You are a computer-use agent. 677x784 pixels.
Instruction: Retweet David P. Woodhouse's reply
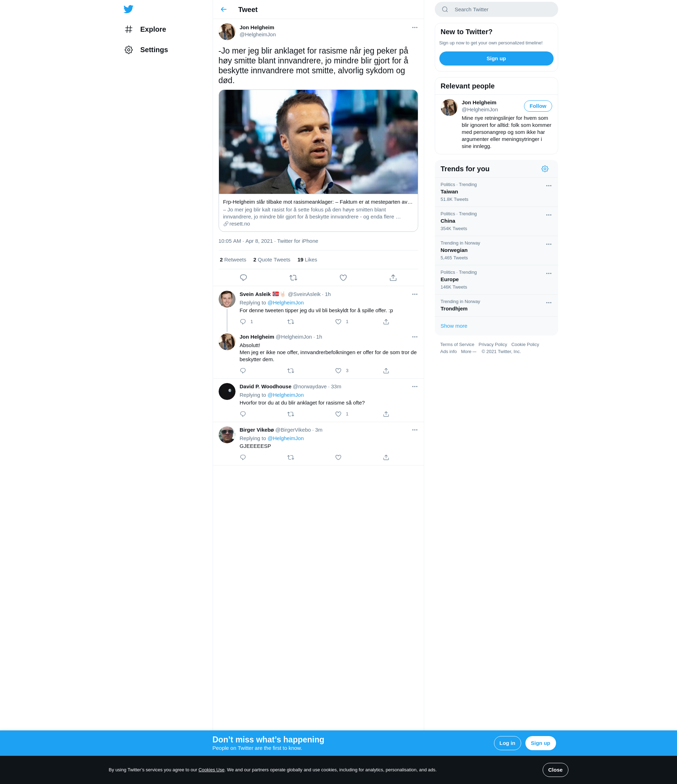click(291, 414)
